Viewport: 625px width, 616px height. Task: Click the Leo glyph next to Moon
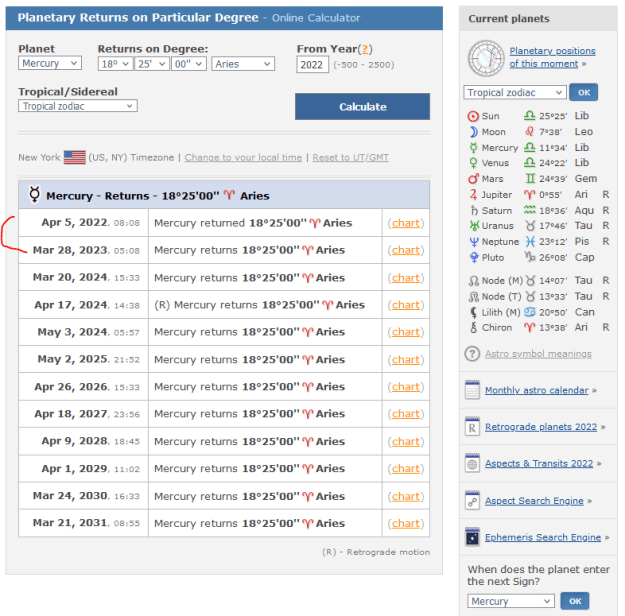(x=529, y=132)
